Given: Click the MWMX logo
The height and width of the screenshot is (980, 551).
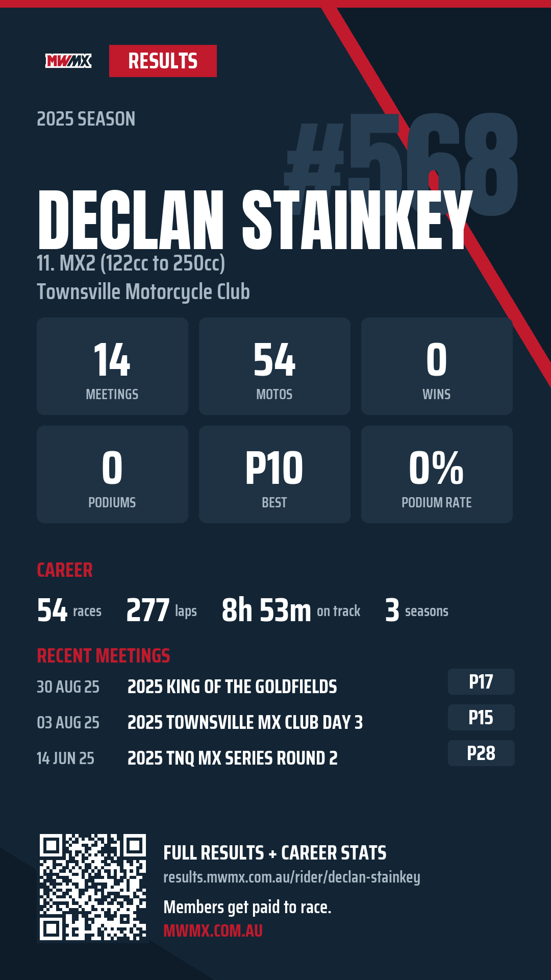Looking at the screenshot, I should coord(68,61).
